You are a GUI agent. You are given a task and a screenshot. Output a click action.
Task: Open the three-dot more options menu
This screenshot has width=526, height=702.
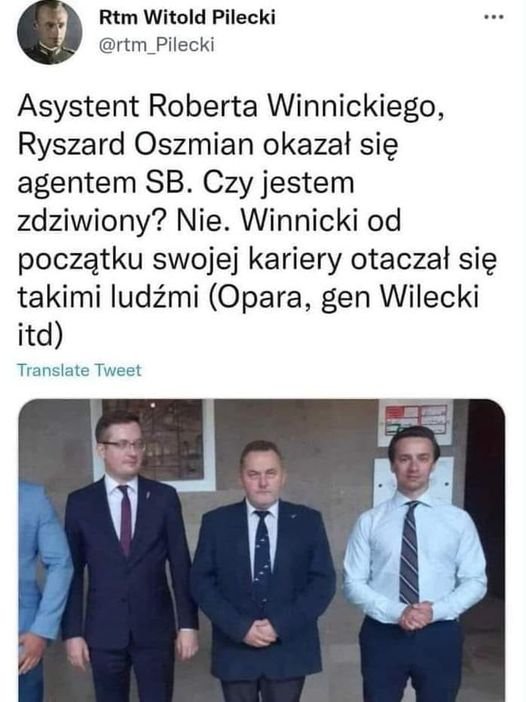[494, 17]
